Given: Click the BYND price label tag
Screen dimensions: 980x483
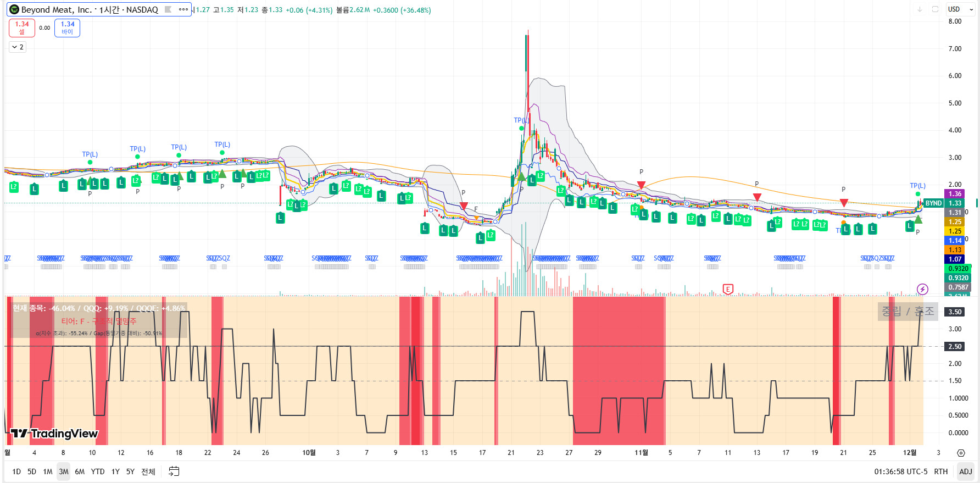Looking at the screenshot, I should point(933,203).
